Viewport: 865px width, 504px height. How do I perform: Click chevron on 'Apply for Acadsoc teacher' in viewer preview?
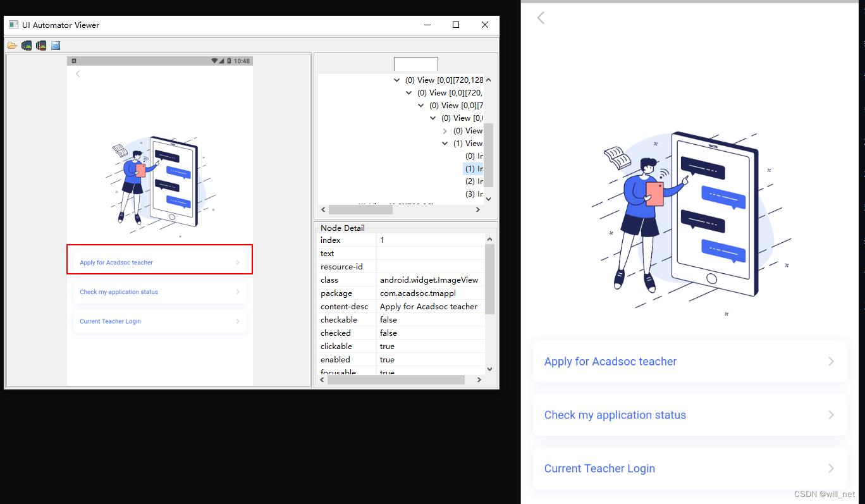[x=238, y=262]
